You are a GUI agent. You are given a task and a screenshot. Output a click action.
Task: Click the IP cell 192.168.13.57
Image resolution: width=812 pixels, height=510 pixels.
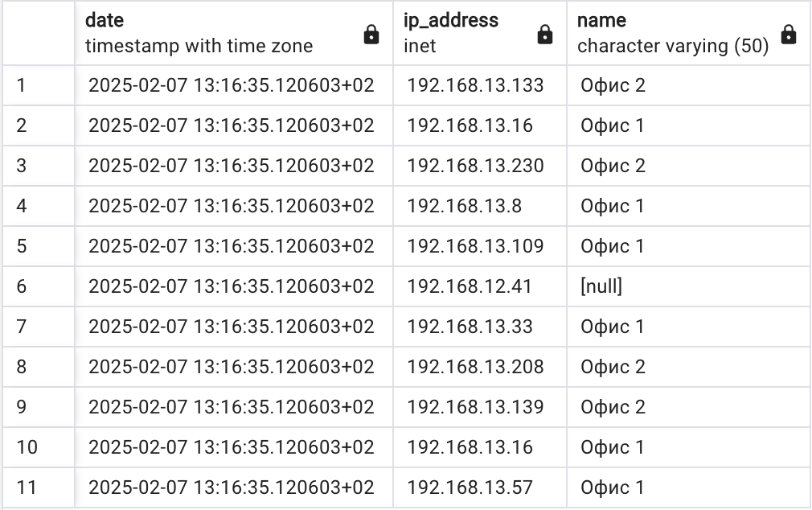pos(480,487)
